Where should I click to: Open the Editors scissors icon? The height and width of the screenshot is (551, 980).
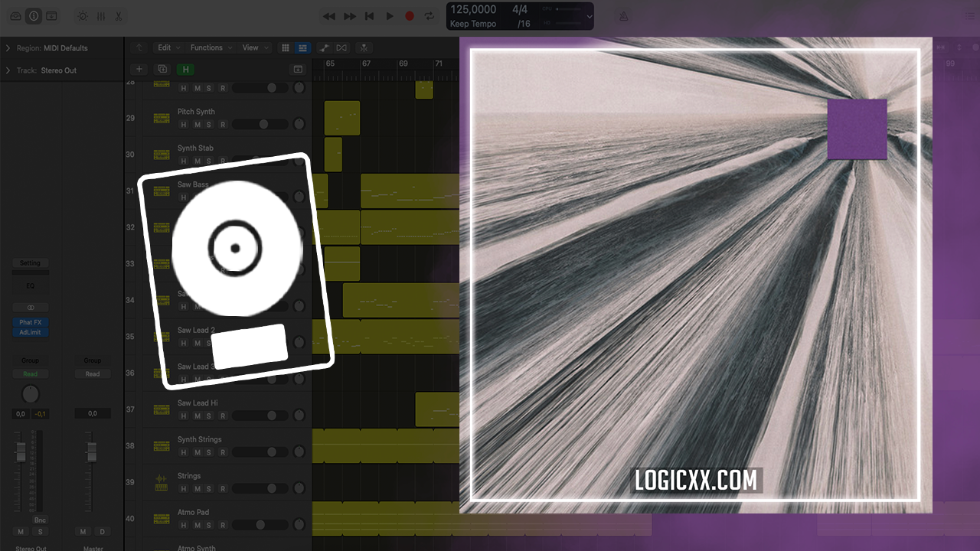(x=119, y=16)
